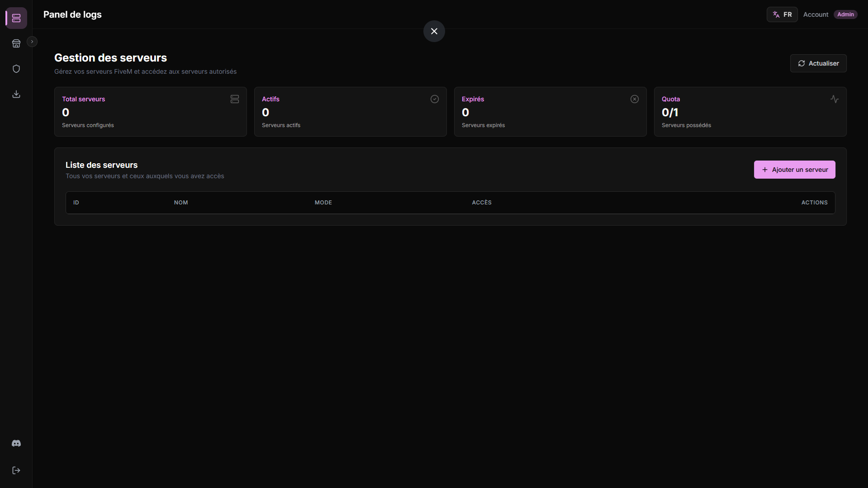Screen dimensions: 868x488
Task: Open the Account menu
Action: 816,14
